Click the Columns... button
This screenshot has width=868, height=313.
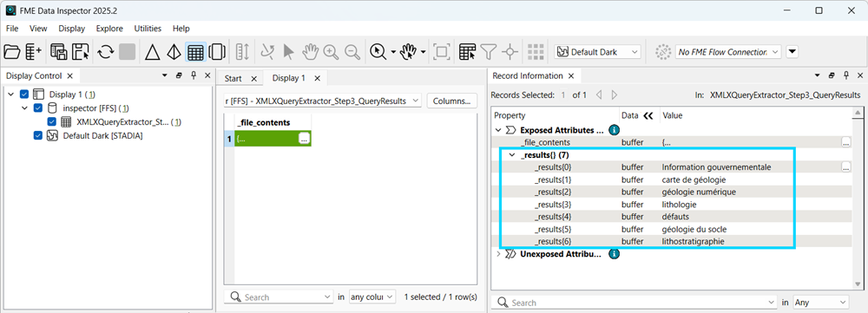(451, 101)
